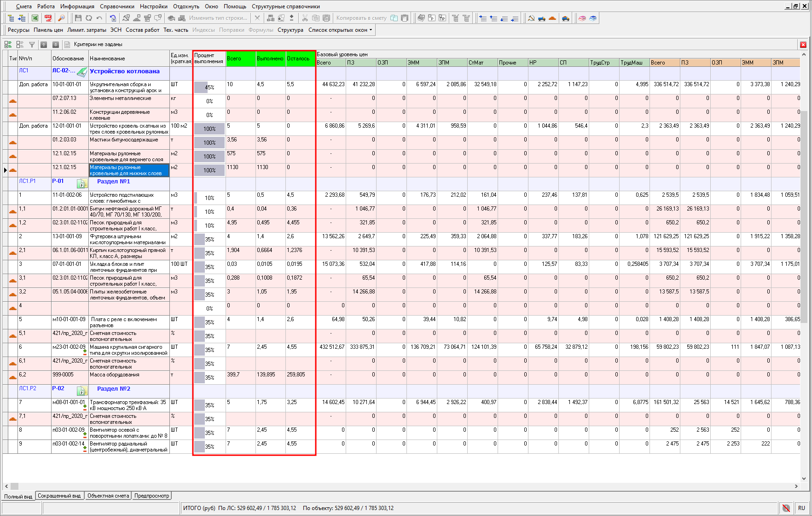Switch to the Предпросмотр tab
Viewport: 812px width, 516px height.
coord(152,496)
